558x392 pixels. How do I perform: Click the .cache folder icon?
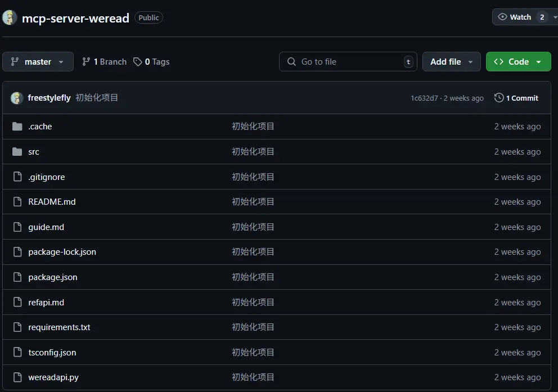(x=17, y=127)
